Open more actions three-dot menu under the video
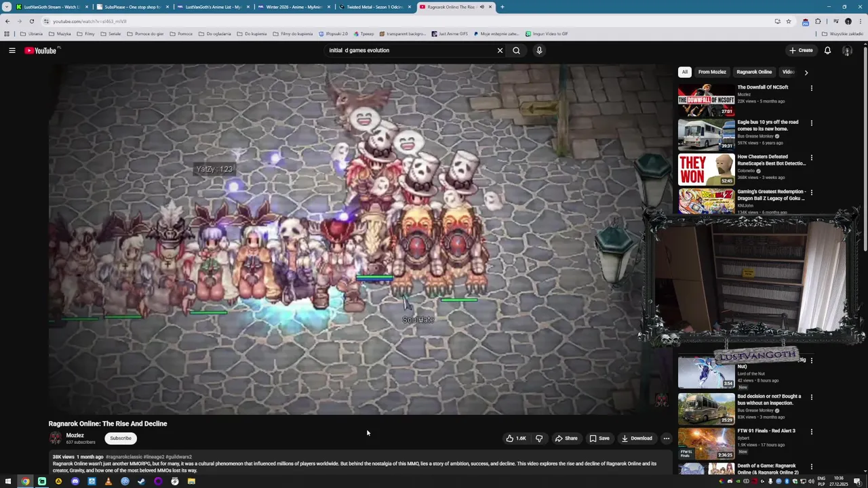Image resolution: width=868 pixels, height=488 pixels. tap(667, 439)
